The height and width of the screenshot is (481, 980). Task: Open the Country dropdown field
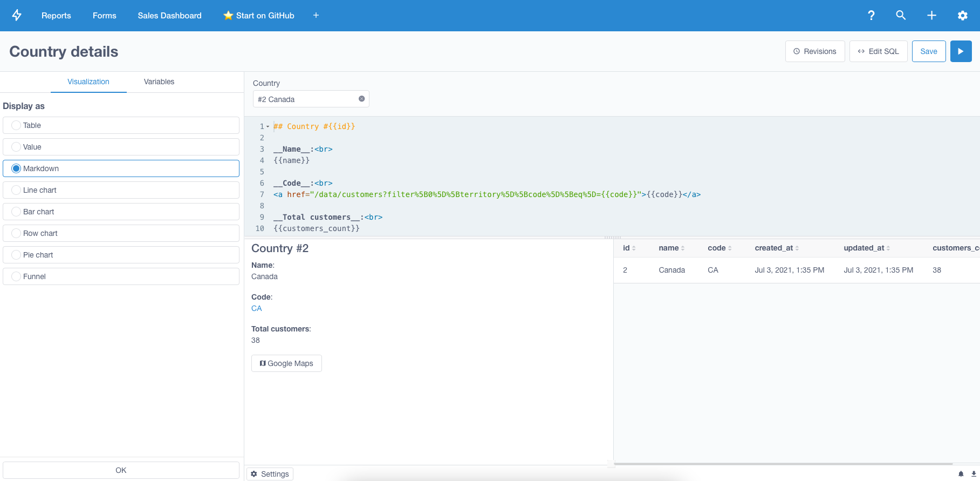click(x=311, y=99)
